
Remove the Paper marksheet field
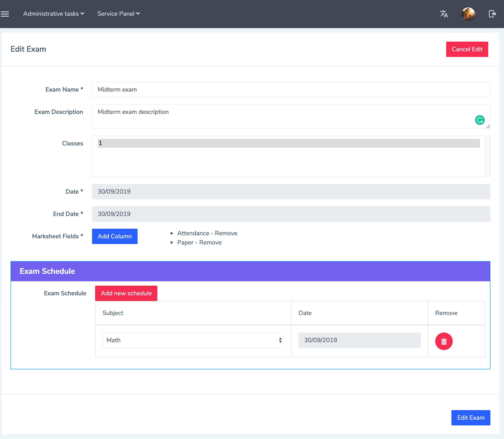tap(210, 243)
